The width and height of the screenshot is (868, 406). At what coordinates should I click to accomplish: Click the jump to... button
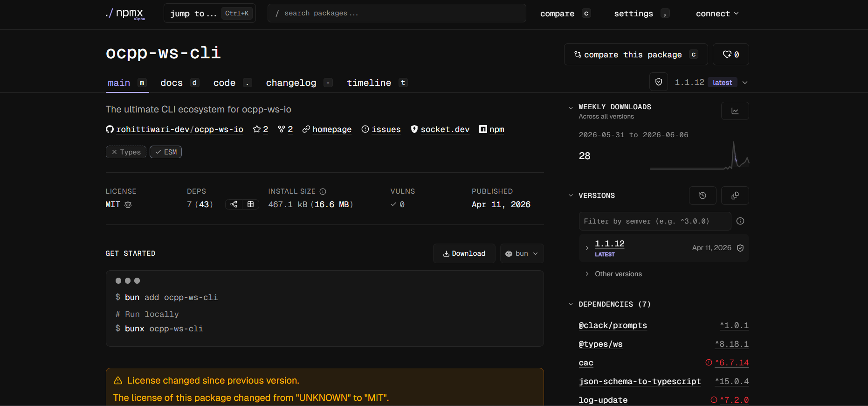pyautogui.click(x=209, y=14)
